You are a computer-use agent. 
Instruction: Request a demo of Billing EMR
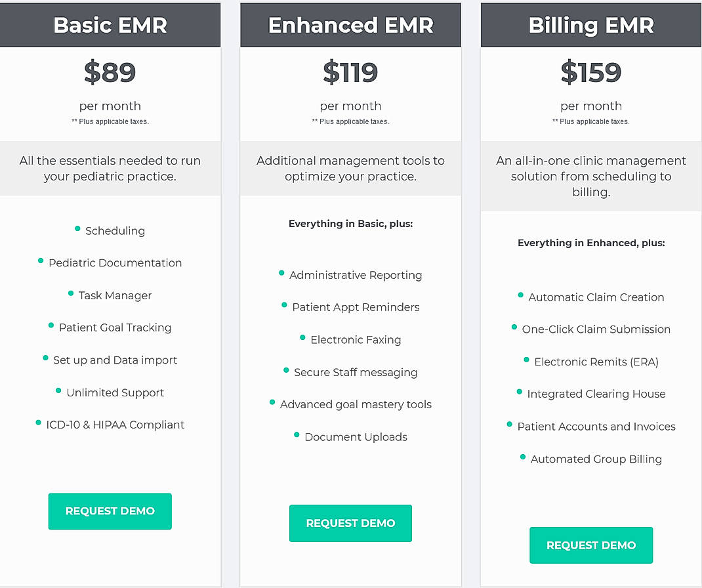click(590, 545)
